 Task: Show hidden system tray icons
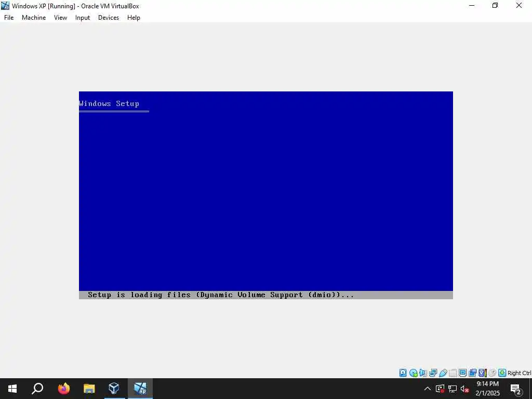pyautogui.click(x=427, y=389)
